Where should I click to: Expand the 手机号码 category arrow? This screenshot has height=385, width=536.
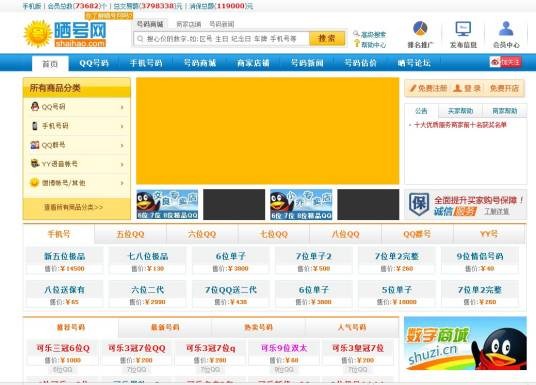pyautogui.click(x=122, y=126)
